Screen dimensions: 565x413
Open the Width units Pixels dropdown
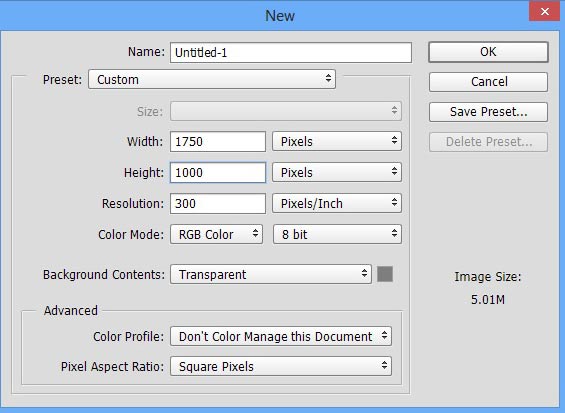(337, 141)
